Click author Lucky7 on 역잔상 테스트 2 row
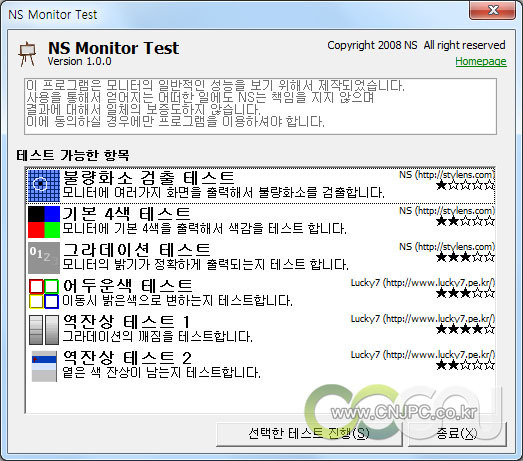This screenshot has width=523, height=461. (423, 355)
